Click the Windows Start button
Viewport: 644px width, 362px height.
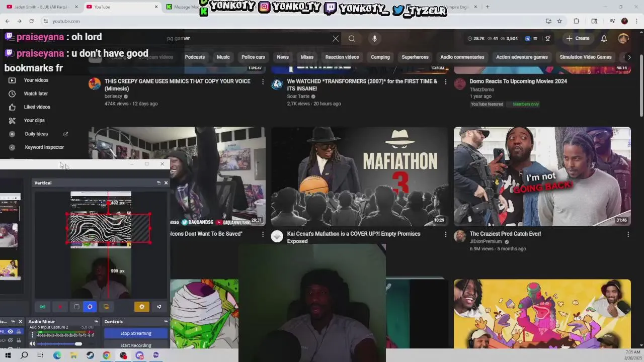pyautogui.click(x=8, y=355)
